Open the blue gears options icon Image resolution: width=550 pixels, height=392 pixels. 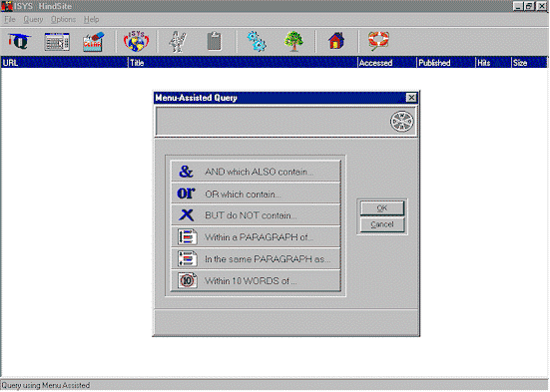click(257, 41)
